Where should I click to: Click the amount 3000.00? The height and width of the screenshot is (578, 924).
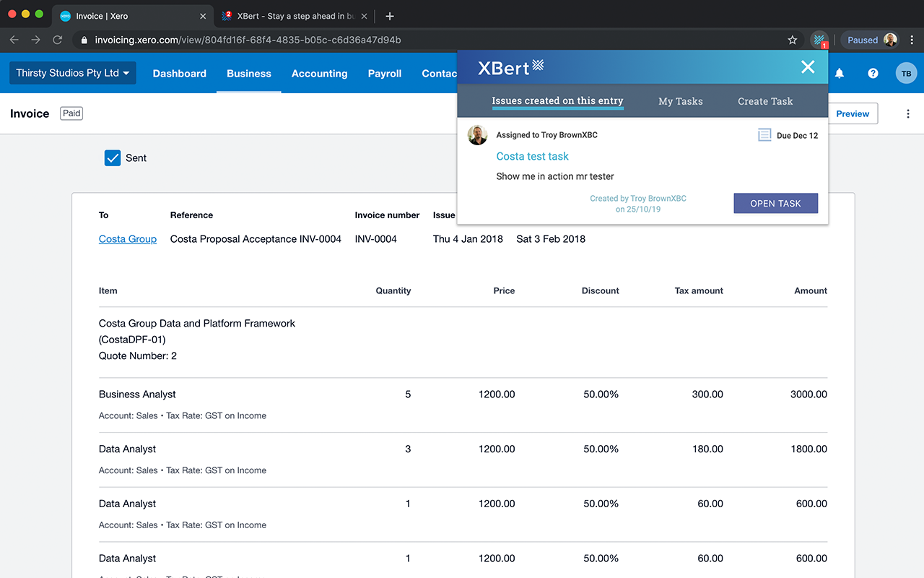(x=808, y=394)
